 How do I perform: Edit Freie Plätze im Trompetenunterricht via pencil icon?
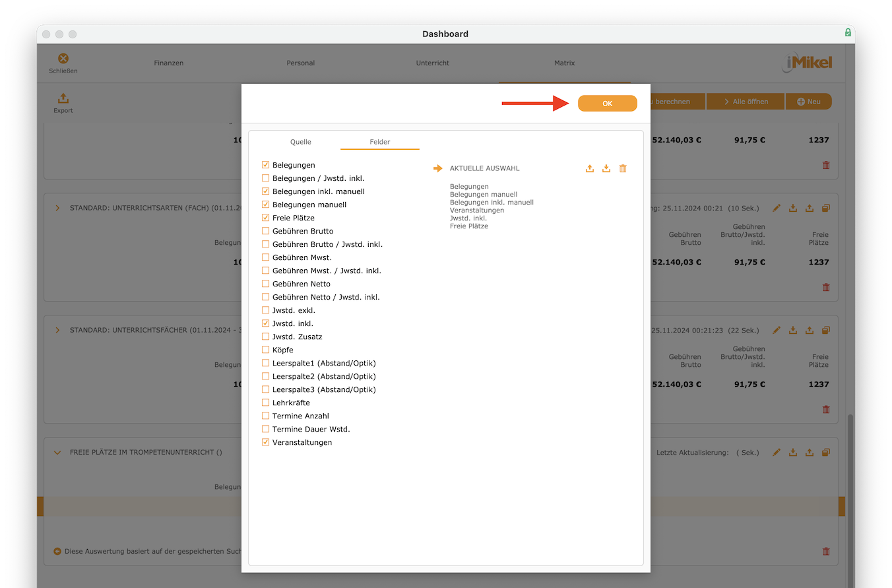point(777,452)
